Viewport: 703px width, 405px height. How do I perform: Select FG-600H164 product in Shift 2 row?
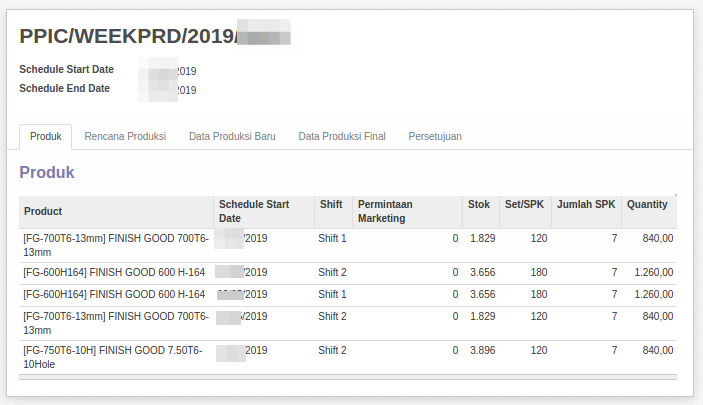pyautogui.click(x=114, y=272)
